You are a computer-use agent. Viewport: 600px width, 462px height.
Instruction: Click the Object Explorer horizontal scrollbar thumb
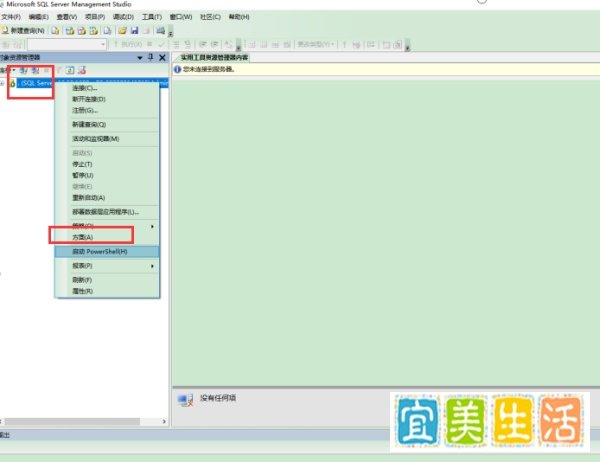click(72, 421)
